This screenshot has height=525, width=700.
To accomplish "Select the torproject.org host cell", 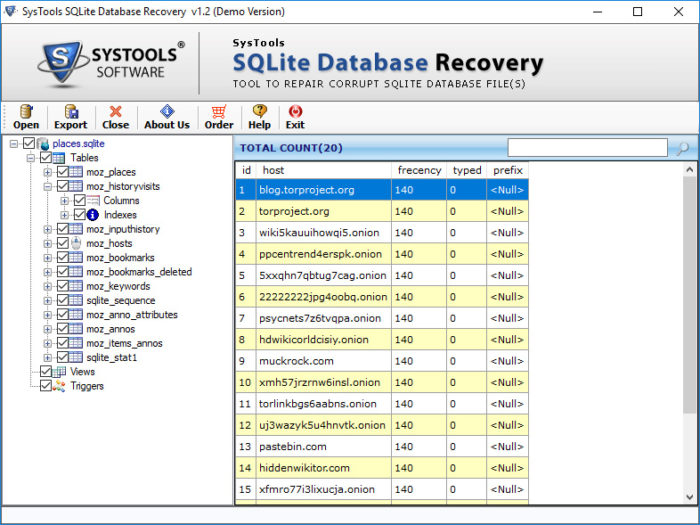I will pyautogui.click(x=324, y=211).
